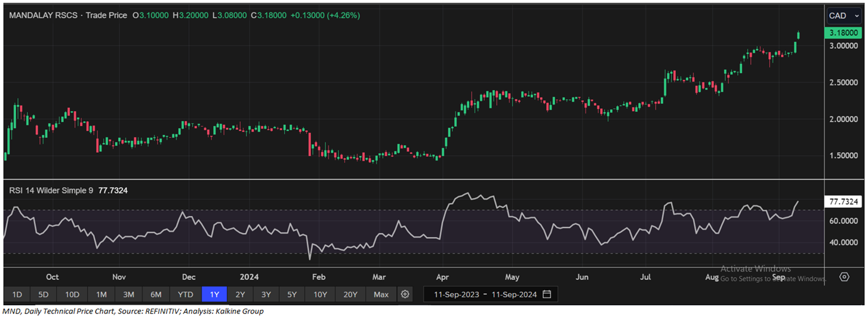The height and width of the screenshot is (320, 868).
Task: Select the 1D time range
Action: coord(17,294)
